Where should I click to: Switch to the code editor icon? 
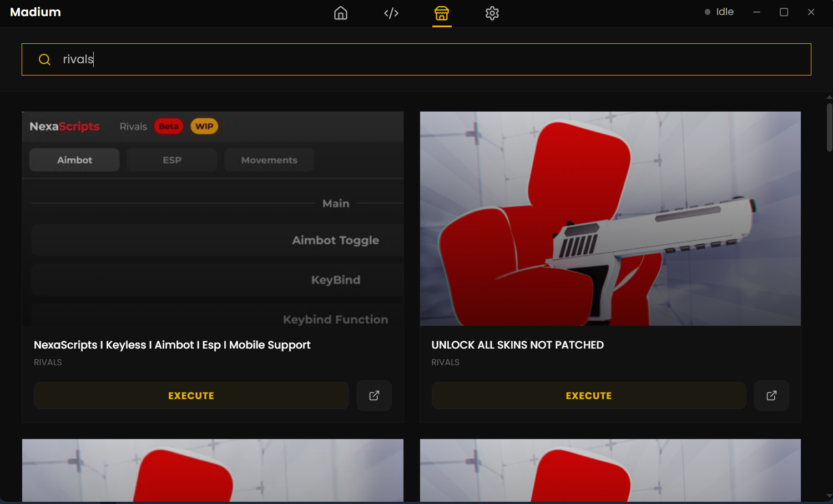click(x=391, y=13)
